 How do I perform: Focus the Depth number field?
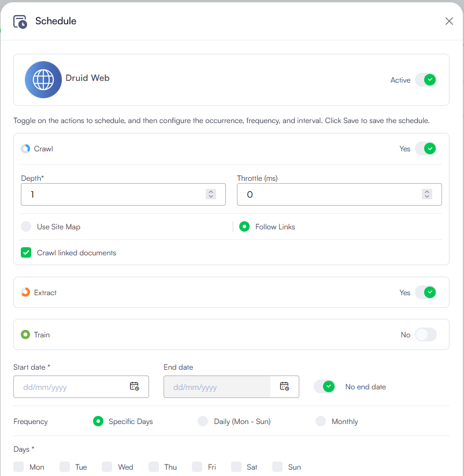point(123,194)
